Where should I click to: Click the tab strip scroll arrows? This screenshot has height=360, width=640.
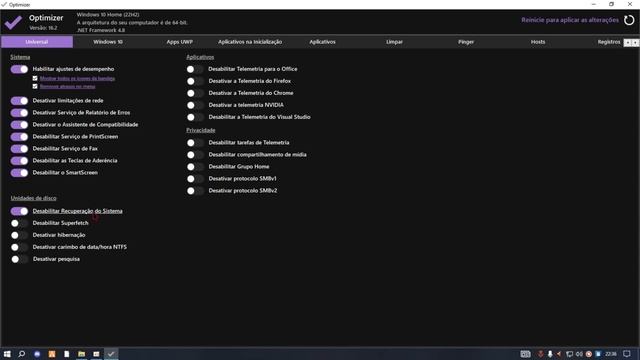[x=631, y=42]
